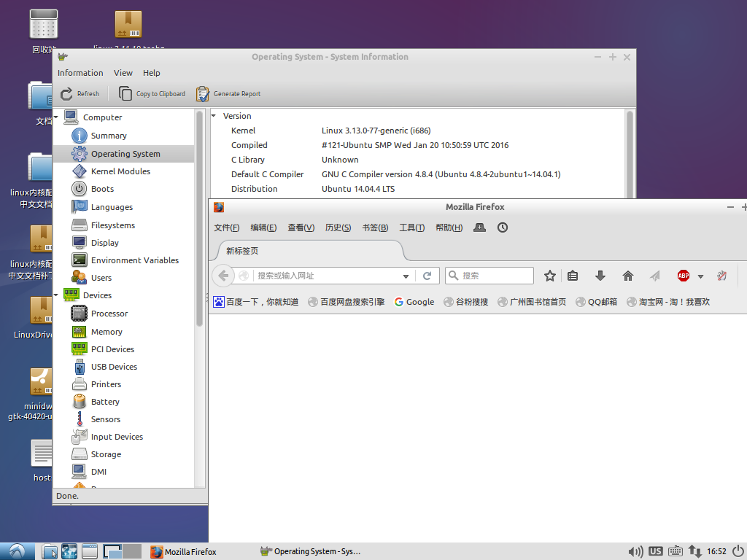Open Firefox 文件(F) menu
747x560 pixels.
pos(227,227)
